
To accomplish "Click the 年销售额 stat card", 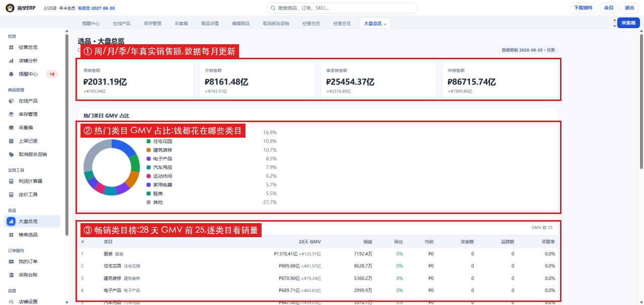I will click(500, 80).
